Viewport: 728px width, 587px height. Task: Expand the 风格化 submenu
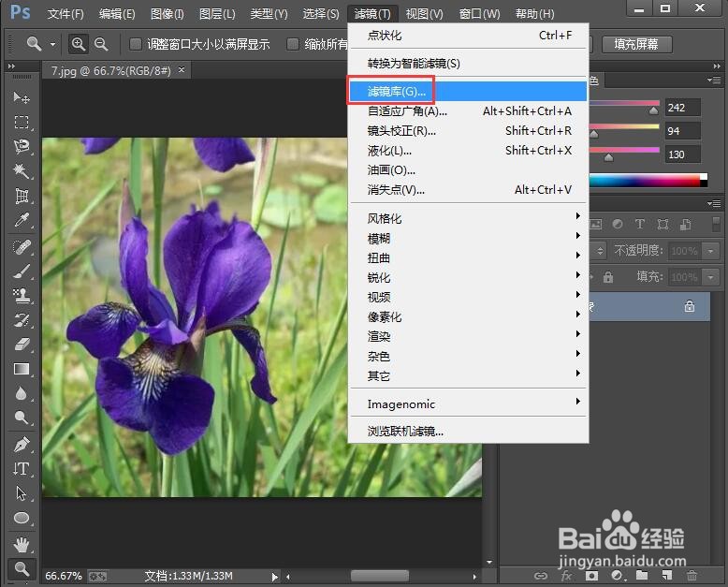click(469, 219)
